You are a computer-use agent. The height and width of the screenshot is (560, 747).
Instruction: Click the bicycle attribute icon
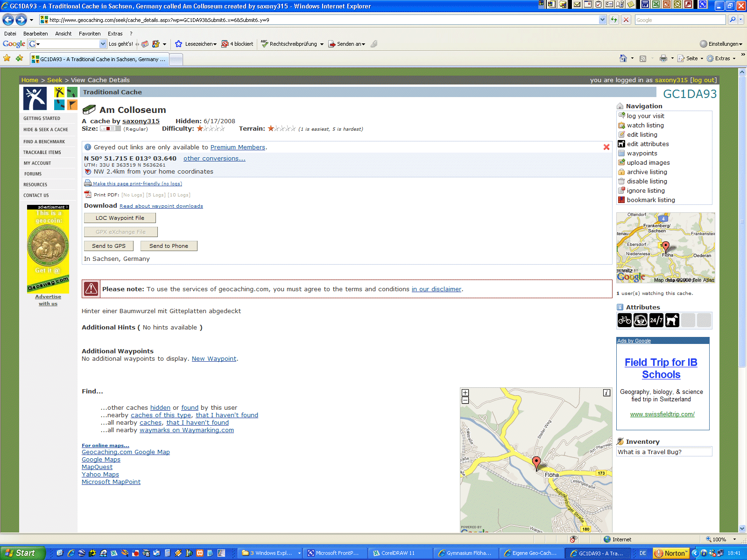tap(625, 320)
